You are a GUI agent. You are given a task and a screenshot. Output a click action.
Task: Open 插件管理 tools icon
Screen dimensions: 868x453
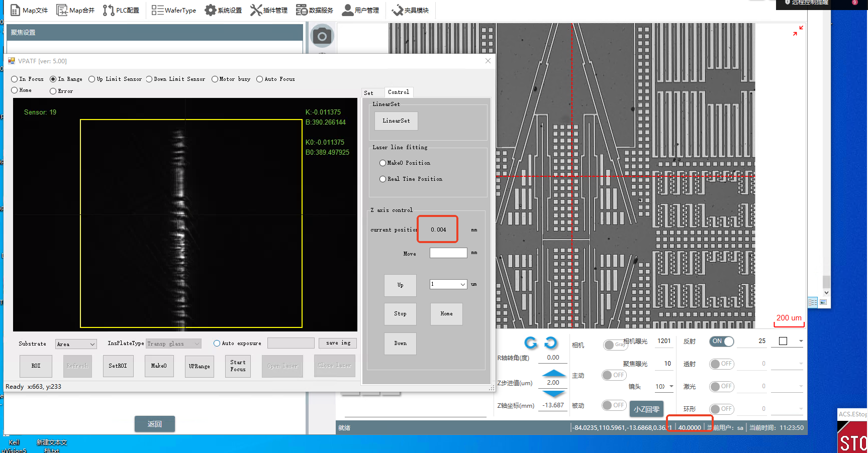(269, 10)
